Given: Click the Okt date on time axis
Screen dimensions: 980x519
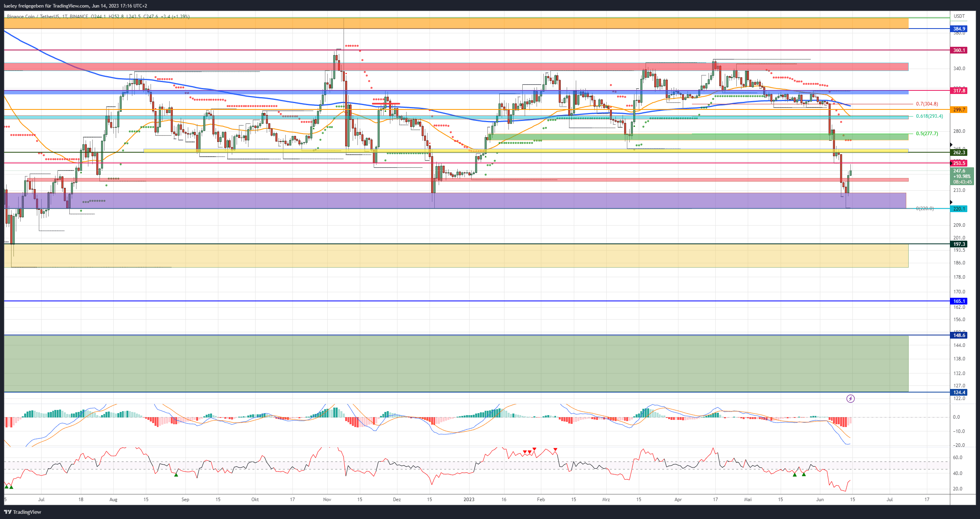Looking at the screenshot, I should [x=255, y=500].
